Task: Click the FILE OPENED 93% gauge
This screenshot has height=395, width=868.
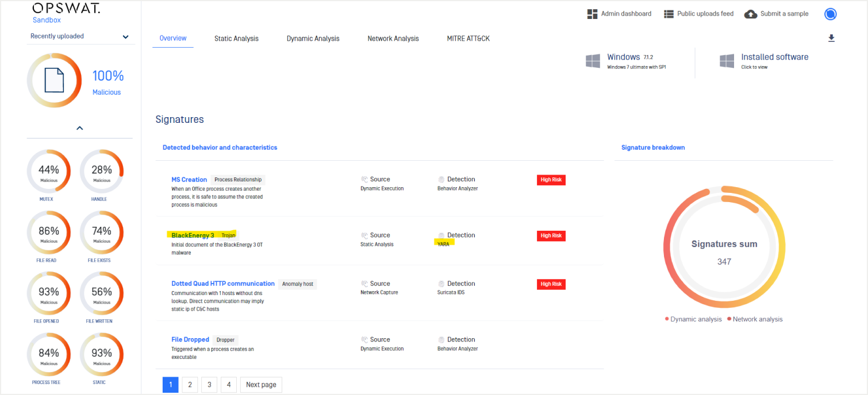Action: pyautogui.click(x=49, y=294)
